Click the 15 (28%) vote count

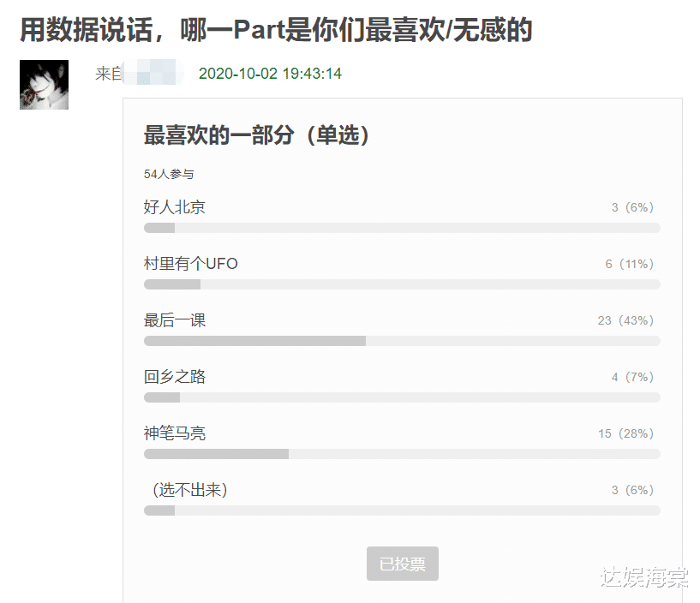625,433
